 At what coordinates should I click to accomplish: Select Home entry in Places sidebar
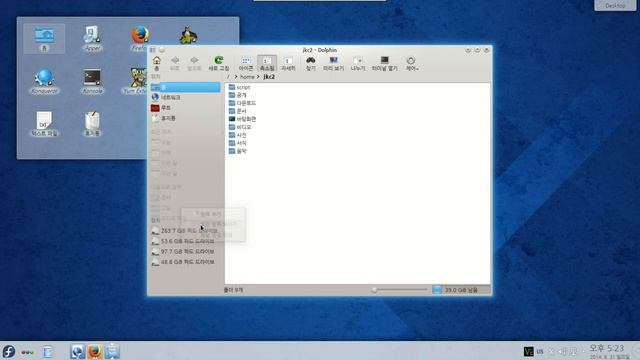[185, 87]
